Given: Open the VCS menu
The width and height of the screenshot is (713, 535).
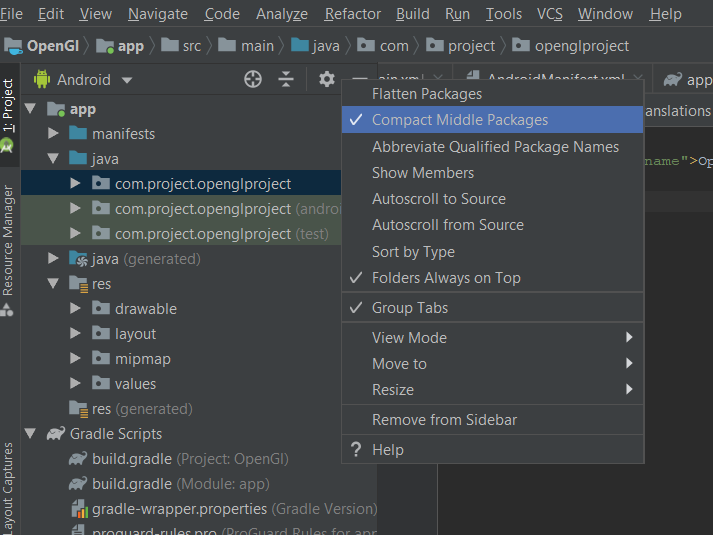Looking at the screenshot, I should click(x=549, y=14).
